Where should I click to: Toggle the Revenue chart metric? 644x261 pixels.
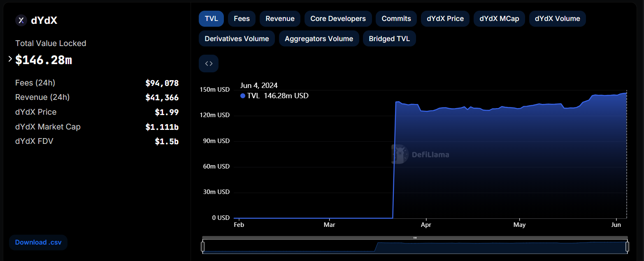coord(280,18)
